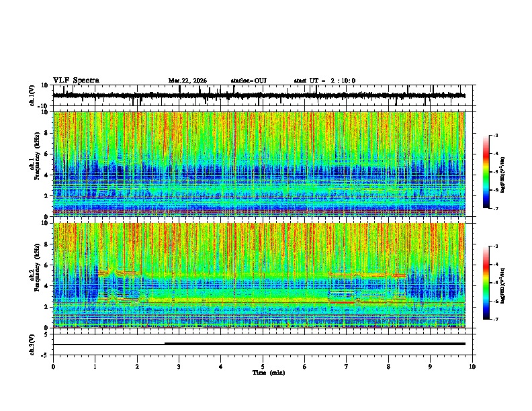Screen dimensions: 532x411
Task: Click the "VLF Spectra" title text
Action: (76, 80)
